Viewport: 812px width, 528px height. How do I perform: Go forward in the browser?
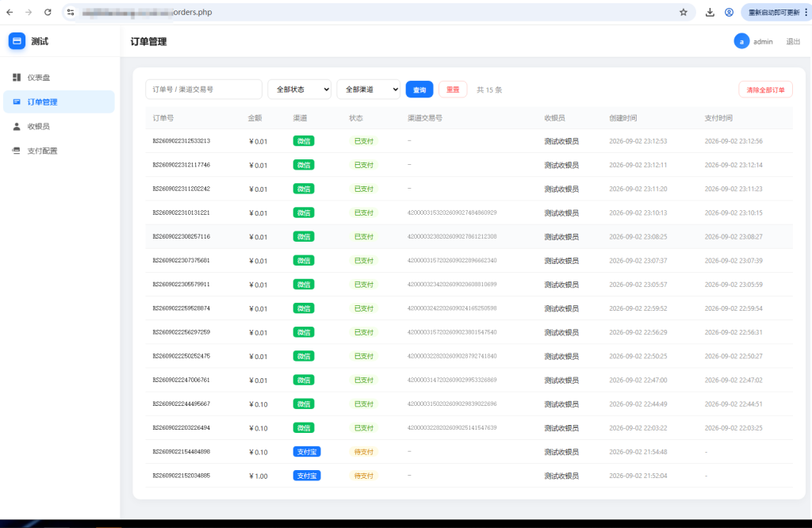29,13
